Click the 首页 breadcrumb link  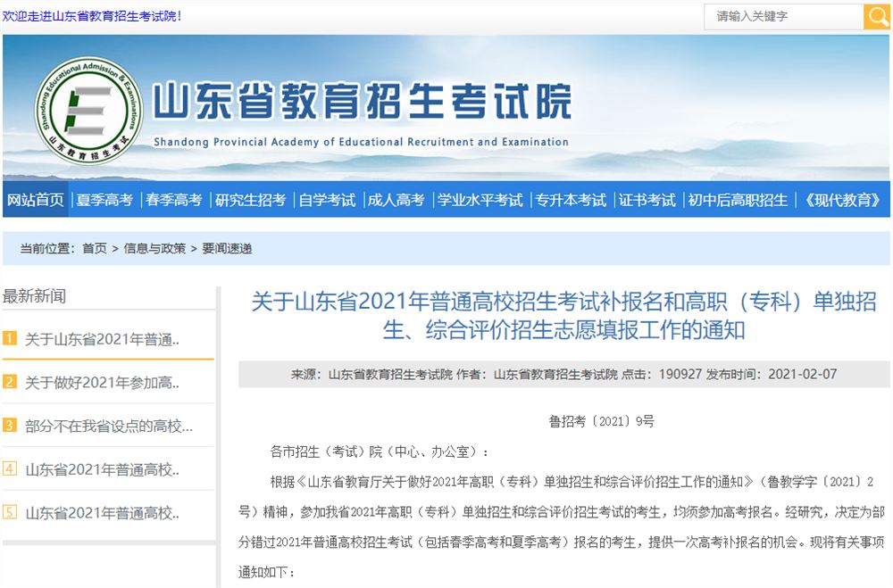click(95, 248)
